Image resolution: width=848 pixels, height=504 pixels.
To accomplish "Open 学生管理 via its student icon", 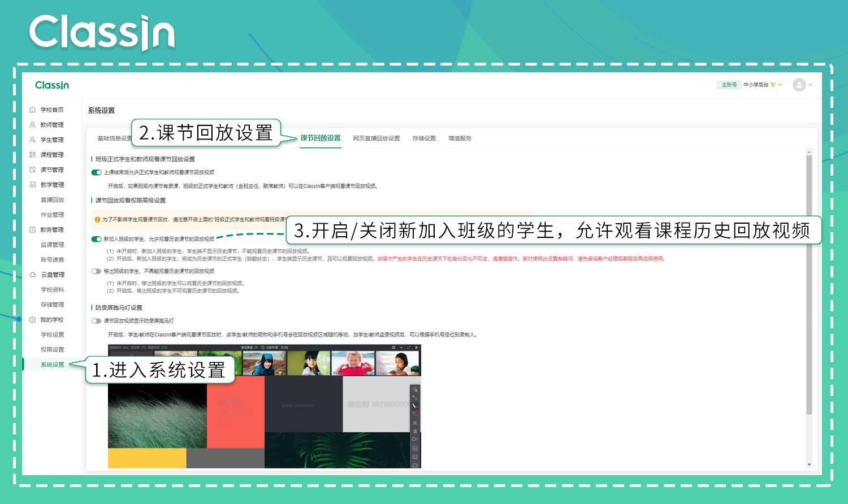I will (x=32, y=140).
